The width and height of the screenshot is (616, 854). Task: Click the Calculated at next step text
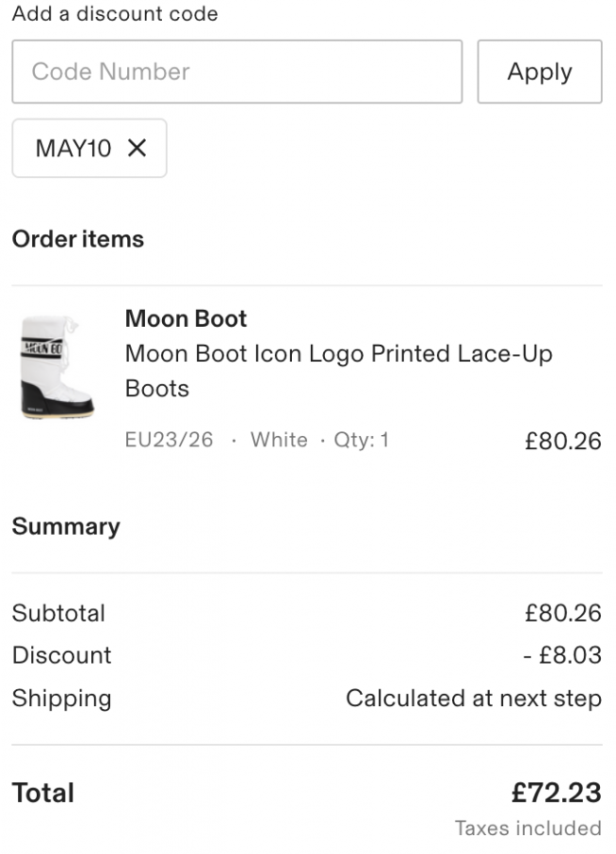(x=473, y=699)
